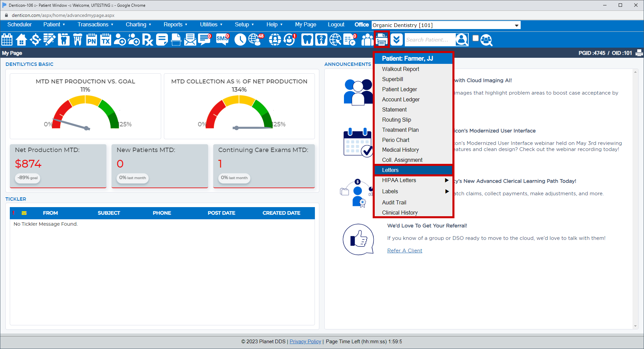Expand the Labels submenu
The image size is (644, 349).
tap(414, 192)
